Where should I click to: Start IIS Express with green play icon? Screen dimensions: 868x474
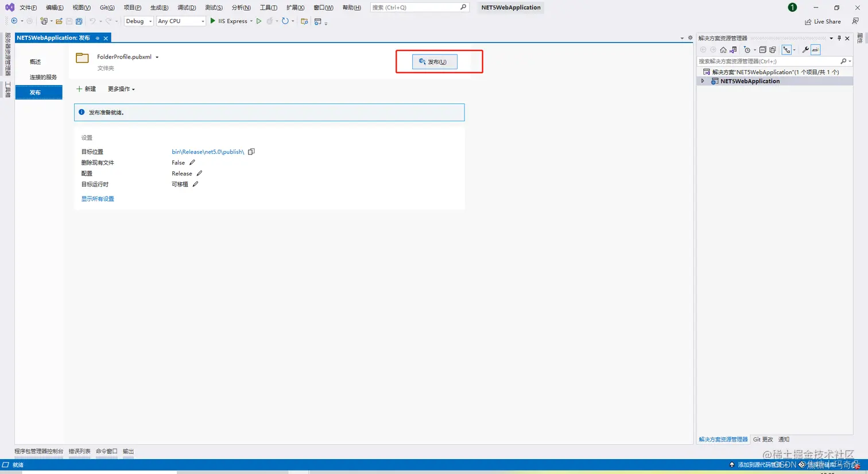pos(213,21)
